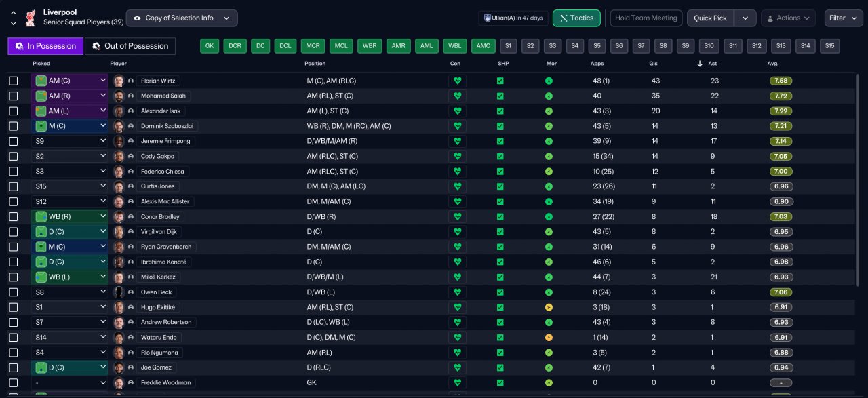Click Mohamed Salah's morale icon
Screen dimensions: 868x398
[x=549, y=96]
